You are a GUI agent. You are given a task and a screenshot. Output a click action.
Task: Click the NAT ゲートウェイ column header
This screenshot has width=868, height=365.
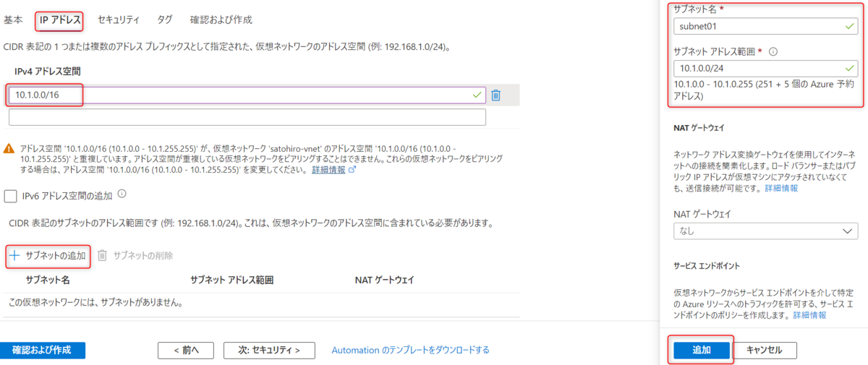(x=384, y=280)
